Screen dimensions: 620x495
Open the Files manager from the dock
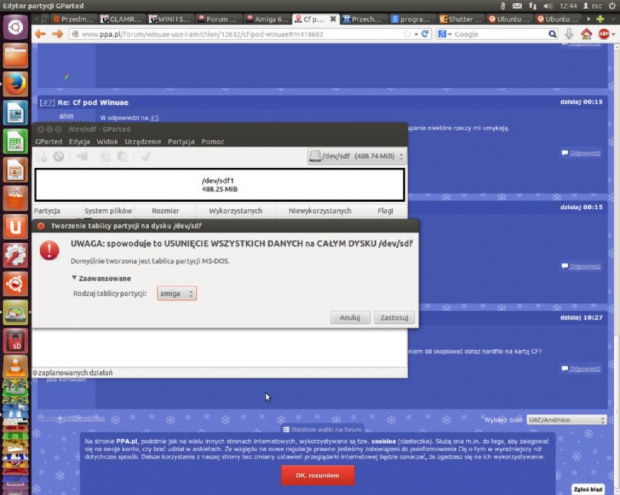15,56
